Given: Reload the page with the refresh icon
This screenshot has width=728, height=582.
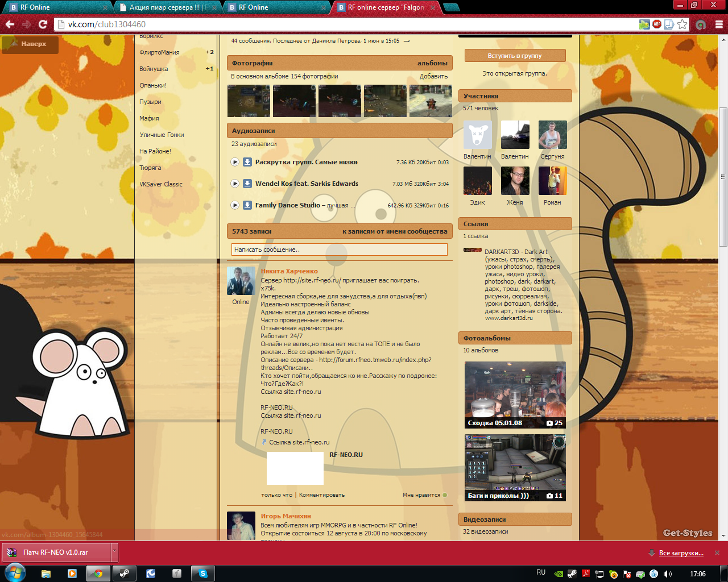Looking at the screenshot, I should [x=43, y=24].
